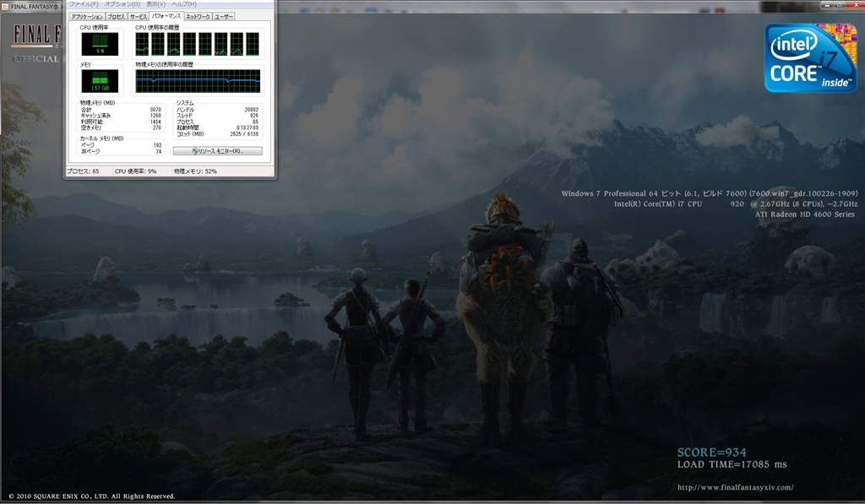Screen dimensions: 865x504
Task: Click the コミット (MB) value 2525 / 6139
Action: 244,134
